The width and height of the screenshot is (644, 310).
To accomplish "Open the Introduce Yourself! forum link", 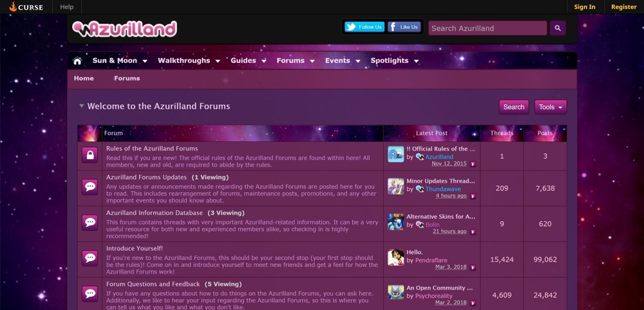I will coord(135,248).
